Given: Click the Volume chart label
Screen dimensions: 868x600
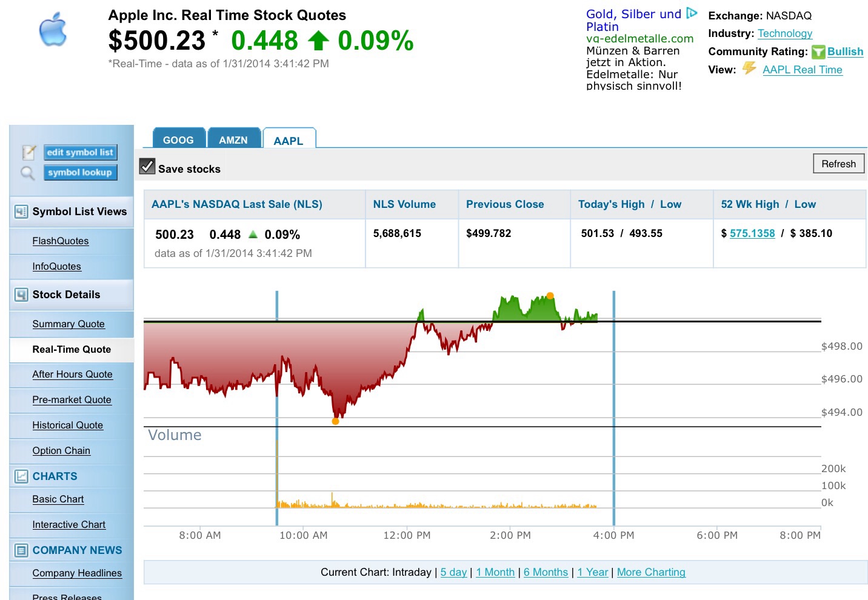Looking at the screenshot, I should tap(175, 435).
